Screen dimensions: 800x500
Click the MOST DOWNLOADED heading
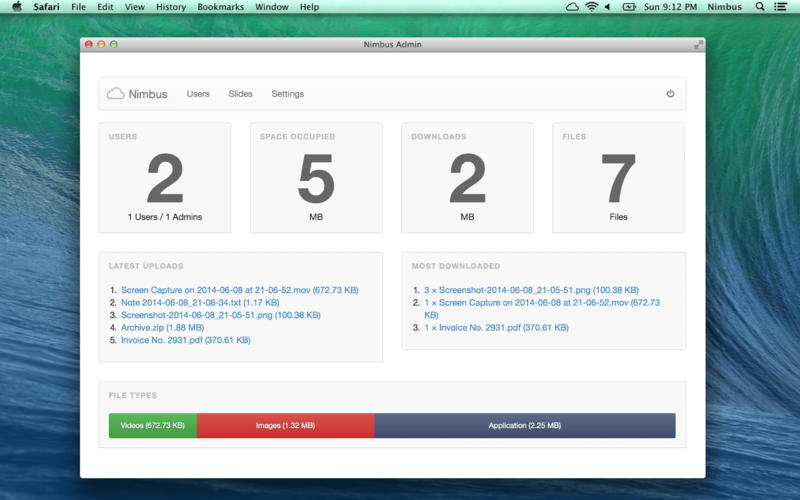point(456,266)
